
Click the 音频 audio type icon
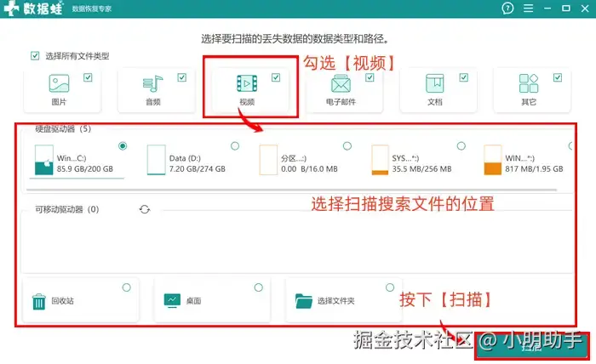152,84
